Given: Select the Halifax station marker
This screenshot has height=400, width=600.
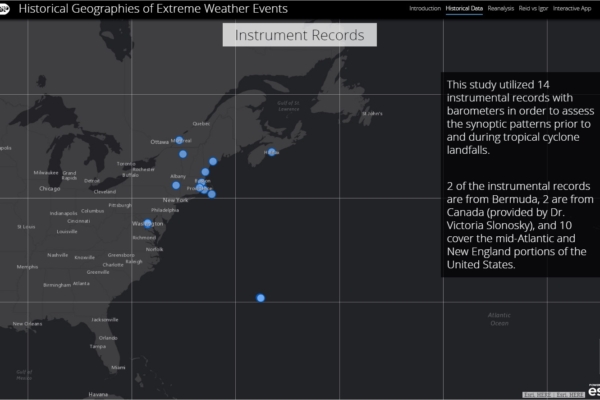Looking at the screenshot, I should tap(270, 152).
